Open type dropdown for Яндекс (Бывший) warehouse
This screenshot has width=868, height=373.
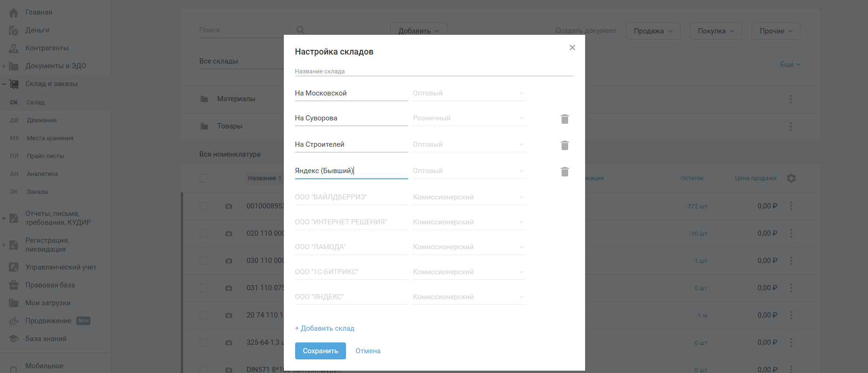coord(469,171)
